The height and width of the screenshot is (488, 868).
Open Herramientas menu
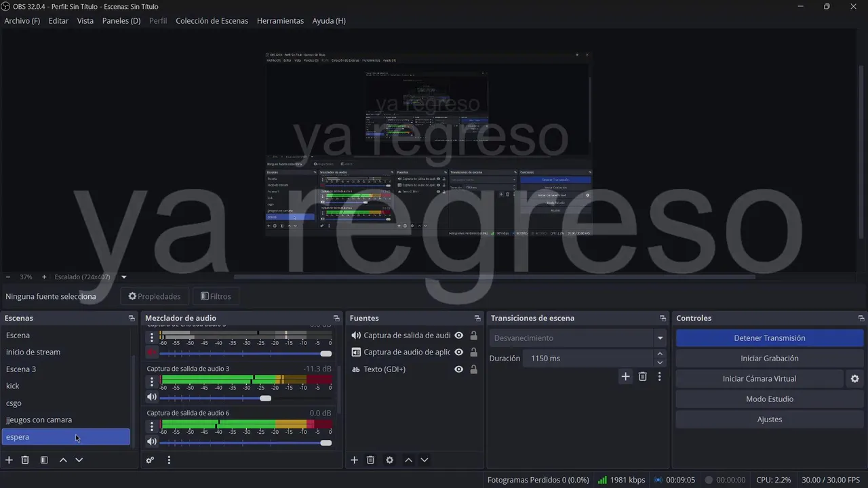(280, 21)
